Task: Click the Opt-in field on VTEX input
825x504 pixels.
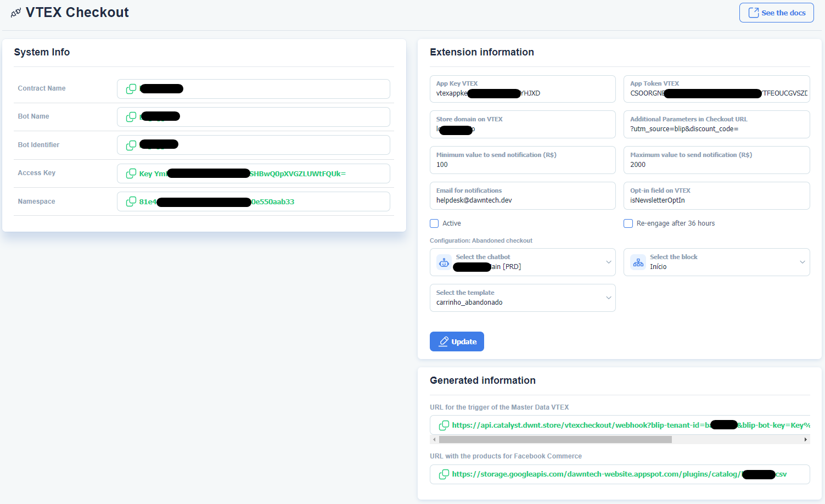Action: point(717,195)
